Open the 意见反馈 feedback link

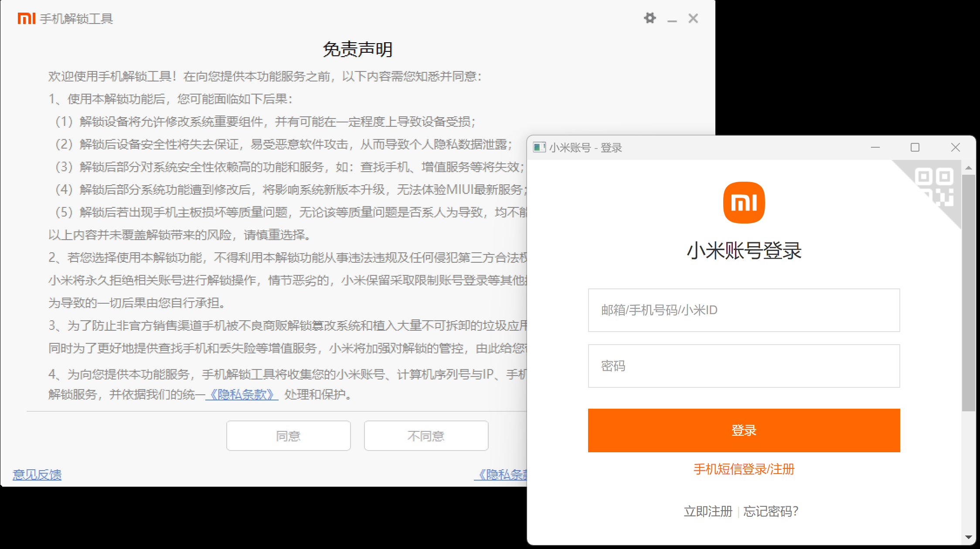(x=37, y=474)
